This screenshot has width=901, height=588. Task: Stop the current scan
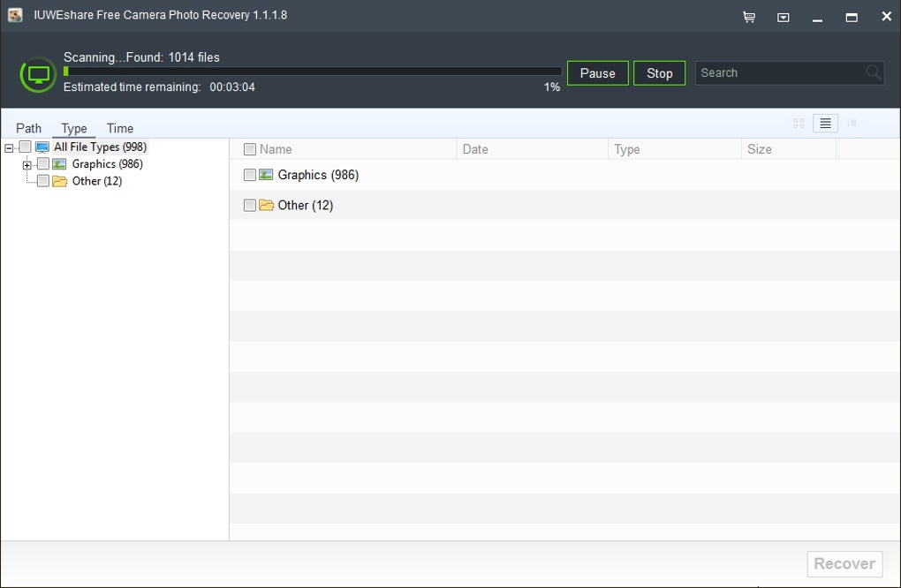(659, 73)
